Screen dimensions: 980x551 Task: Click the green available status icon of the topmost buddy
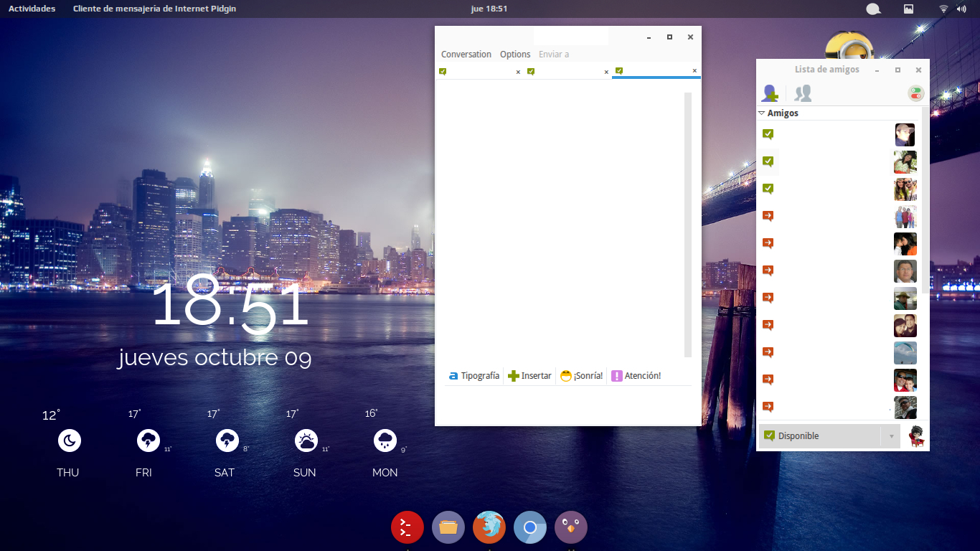[768, 134]
